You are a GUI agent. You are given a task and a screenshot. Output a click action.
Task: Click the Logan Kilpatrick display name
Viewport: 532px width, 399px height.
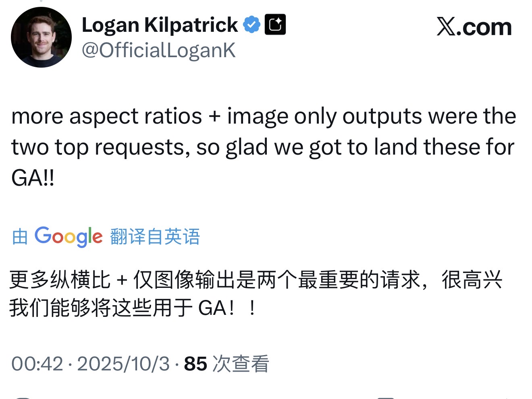point(160,25)
